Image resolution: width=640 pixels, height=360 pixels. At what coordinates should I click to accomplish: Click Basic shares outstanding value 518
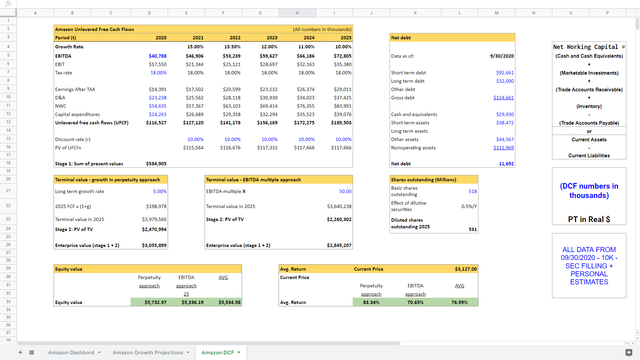point(473,191)
